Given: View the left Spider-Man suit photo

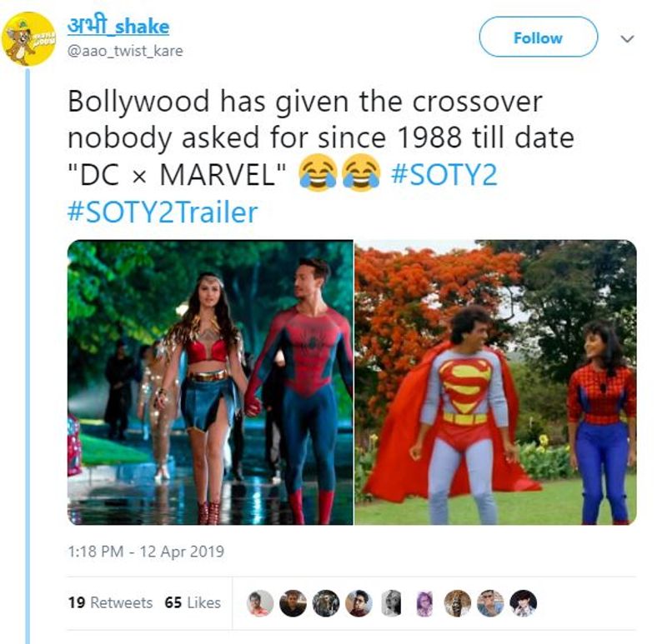Looking at the screenshot, I should click(x=210, y=382).
